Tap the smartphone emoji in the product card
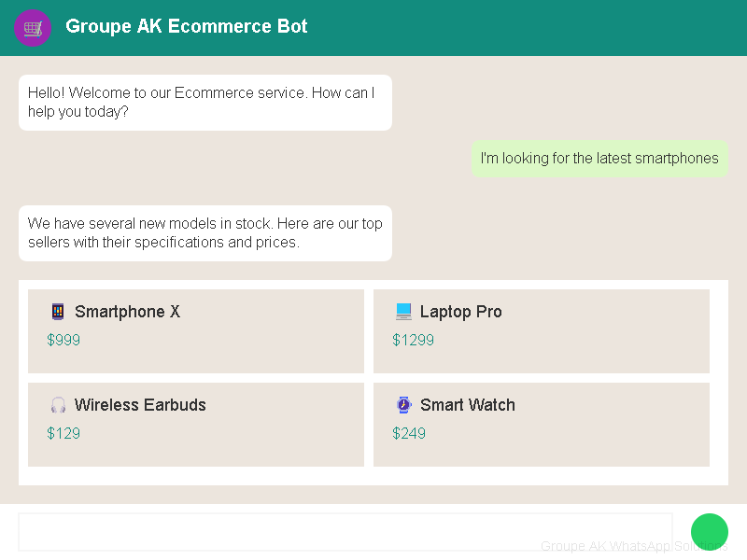The width and height of the screenshot is (747, 560). click(x=58, y=311)
